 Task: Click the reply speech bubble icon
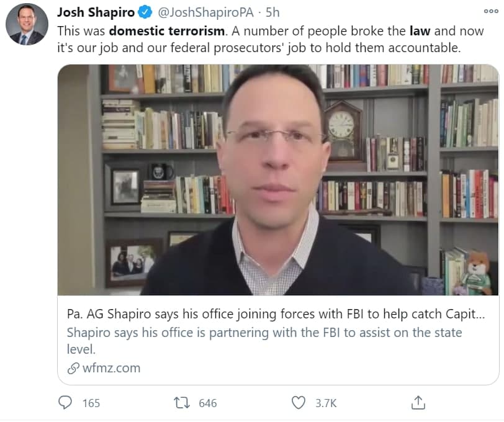coord(65,402)
